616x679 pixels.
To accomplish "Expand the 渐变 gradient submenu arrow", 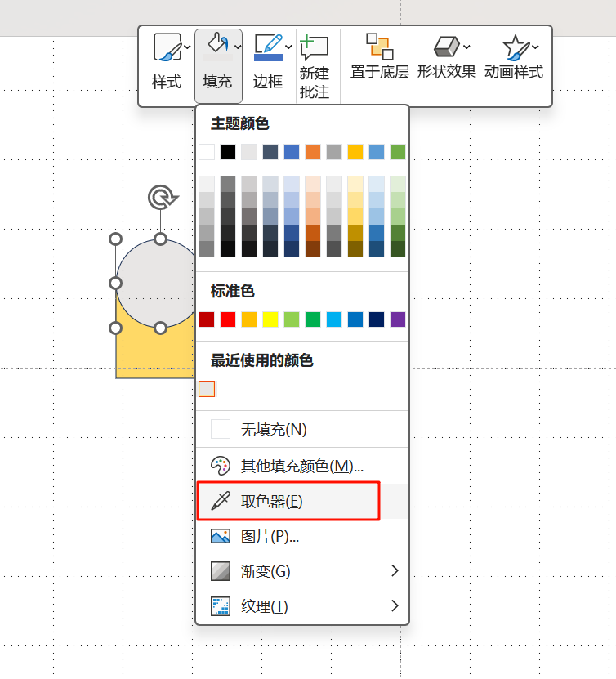I will 395,570.
